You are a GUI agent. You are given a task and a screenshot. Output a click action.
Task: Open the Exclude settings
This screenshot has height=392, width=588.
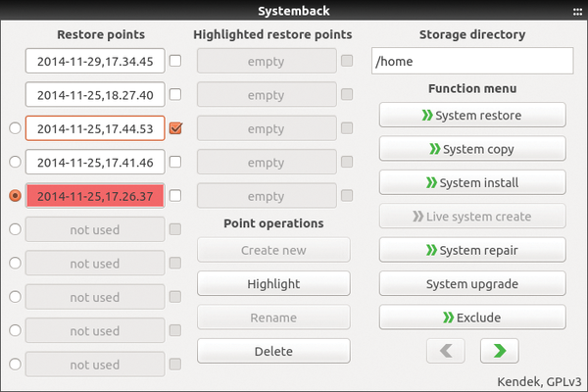click(472, 318)
